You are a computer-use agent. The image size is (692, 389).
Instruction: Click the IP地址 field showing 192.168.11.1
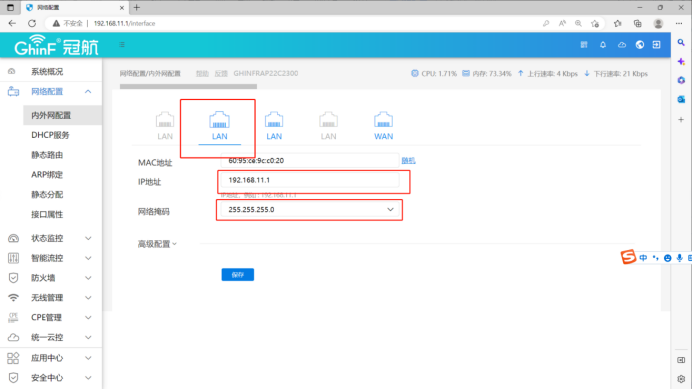pos(309,180)
